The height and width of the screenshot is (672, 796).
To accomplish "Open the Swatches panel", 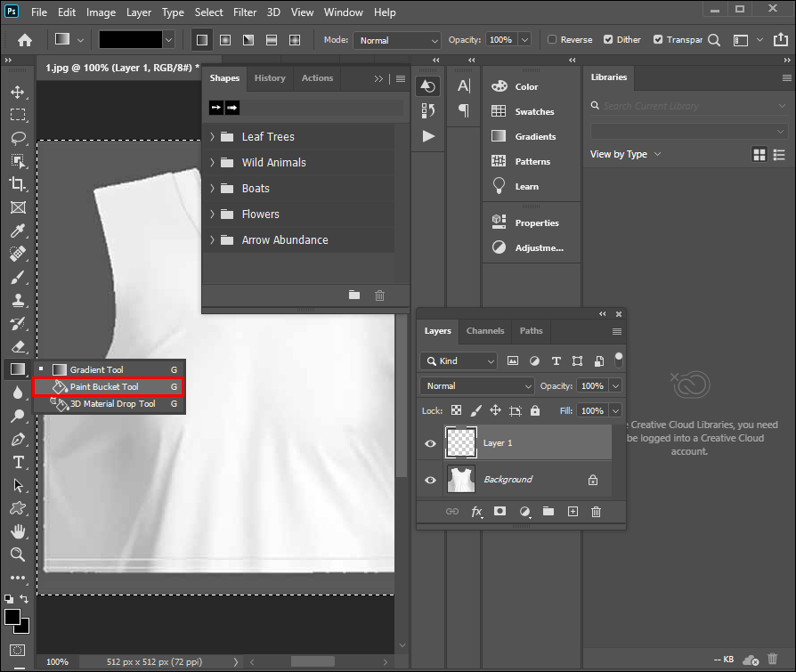I will 533,112.
